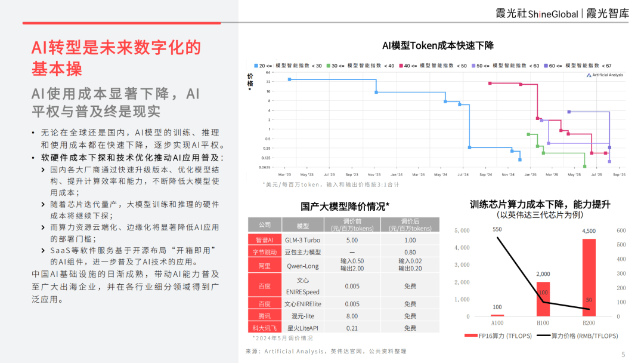Click the Artificial Analysis logo on the chart

tap(605, 75)
